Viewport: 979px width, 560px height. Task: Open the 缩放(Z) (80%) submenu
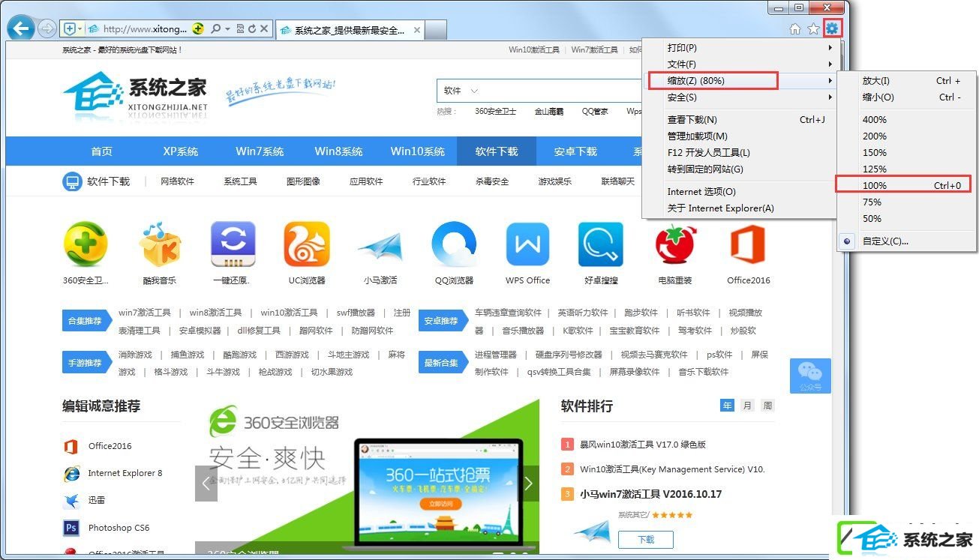point(740,81)
